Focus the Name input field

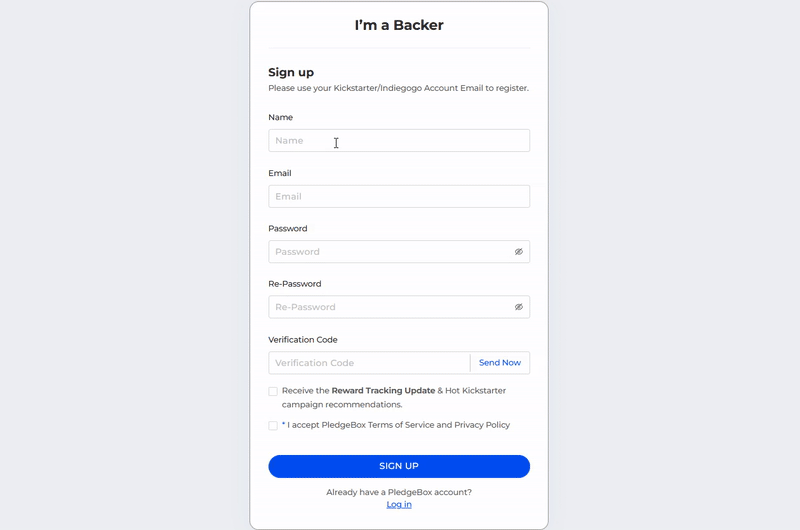(398, 141)
